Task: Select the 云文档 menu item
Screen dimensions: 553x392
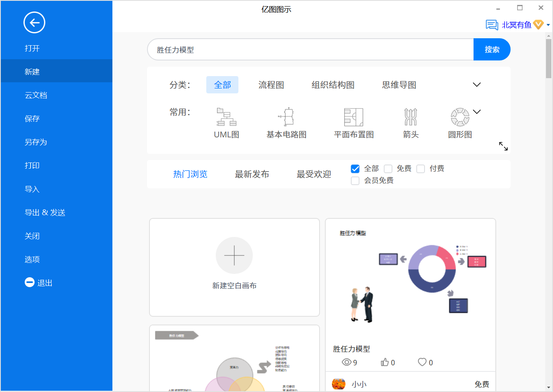Action: pos(56,95)
